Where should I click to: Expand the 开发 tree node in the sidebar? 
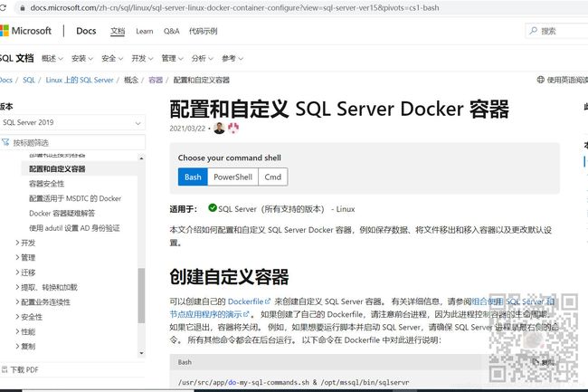[17, 243]
